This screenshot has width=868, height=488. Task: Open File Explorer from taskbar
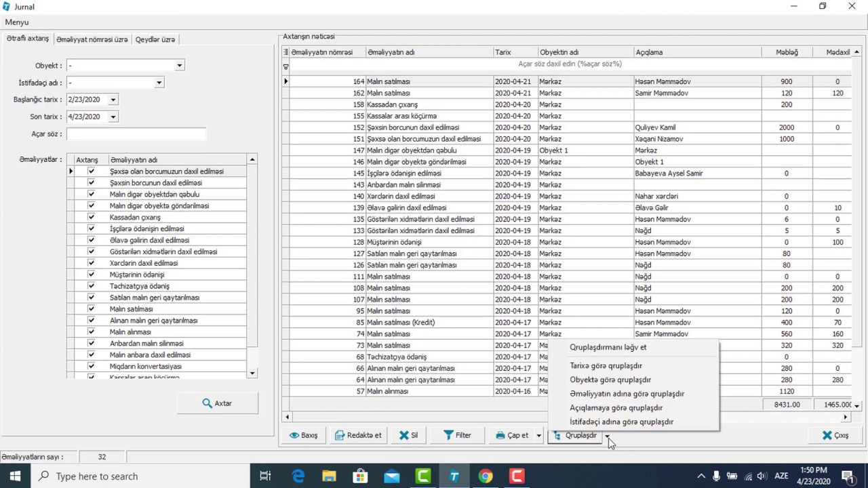pyautogui.click(x=329, y=476)
